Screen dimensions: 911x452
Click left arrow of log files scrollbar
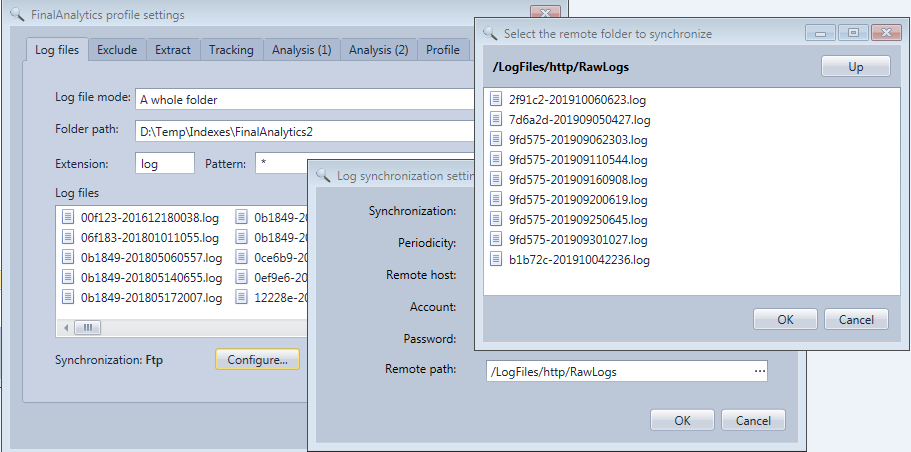pyautogui.click(x=66, y=328)
